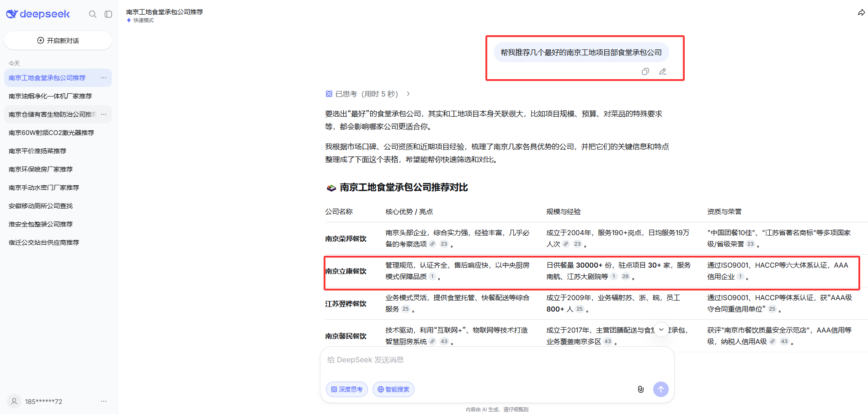Open citation 23 after 备的考察选项

444,244
